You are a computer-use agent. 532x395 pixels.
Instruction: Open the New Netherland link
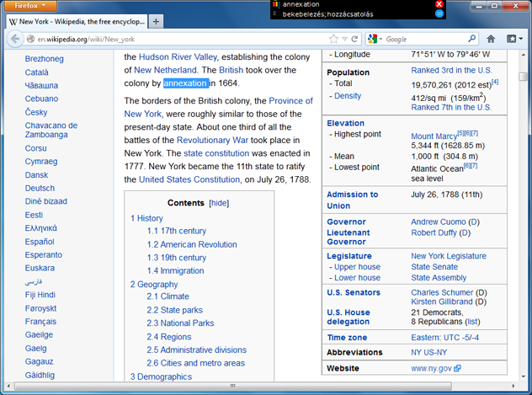165,70
